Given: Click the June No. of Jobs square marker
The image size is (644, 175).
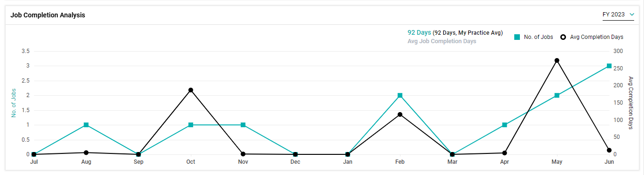Looking at the screenshot, I should click(609, 66).
